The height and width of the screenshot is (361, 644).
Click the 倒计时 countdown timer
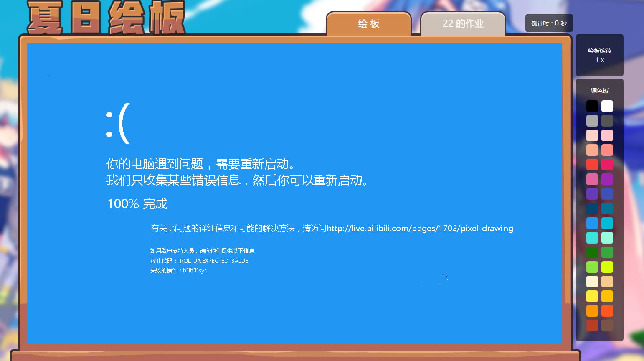549,23
